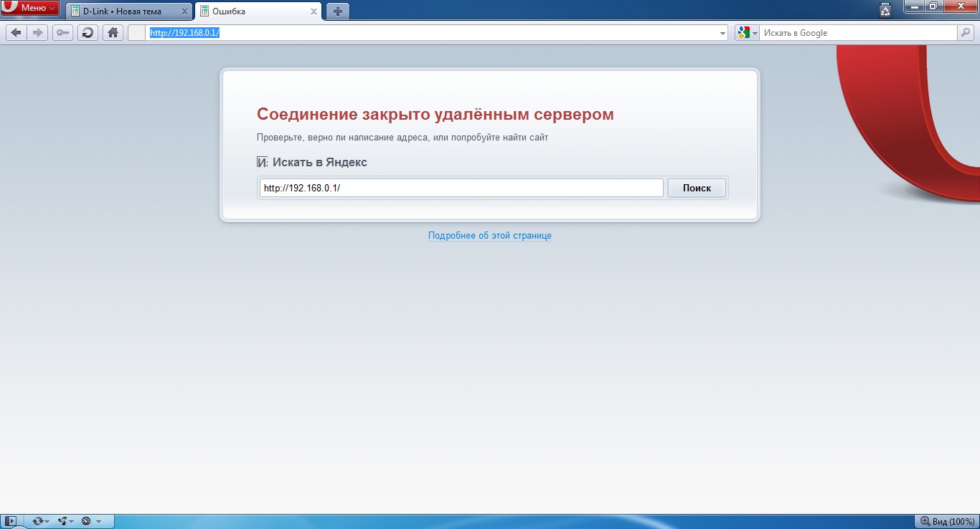Close the "Ошибка" tab
Viewport: 980px width, 529px height.
314,11
